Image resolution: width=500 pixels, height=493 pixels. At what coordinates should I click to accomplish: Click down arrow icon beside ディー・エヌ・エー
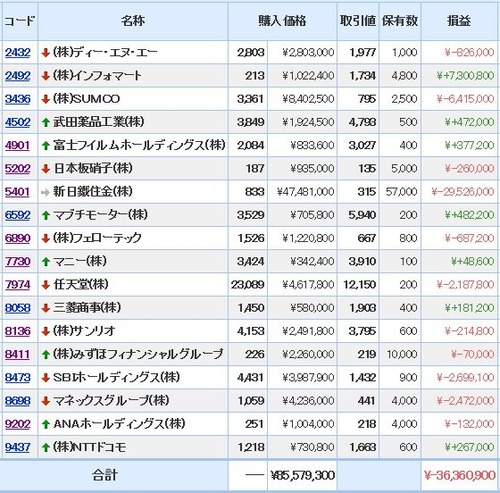pos(46,53)
